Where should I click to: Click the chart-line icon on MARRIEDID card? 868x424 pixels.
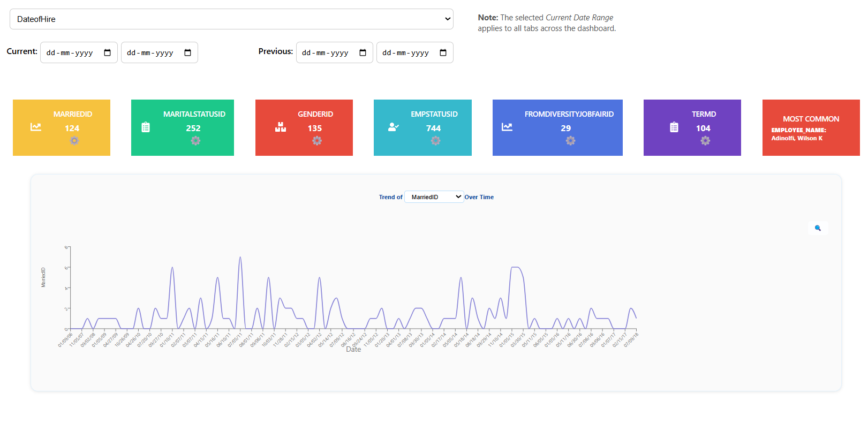(x=36, y=127)
